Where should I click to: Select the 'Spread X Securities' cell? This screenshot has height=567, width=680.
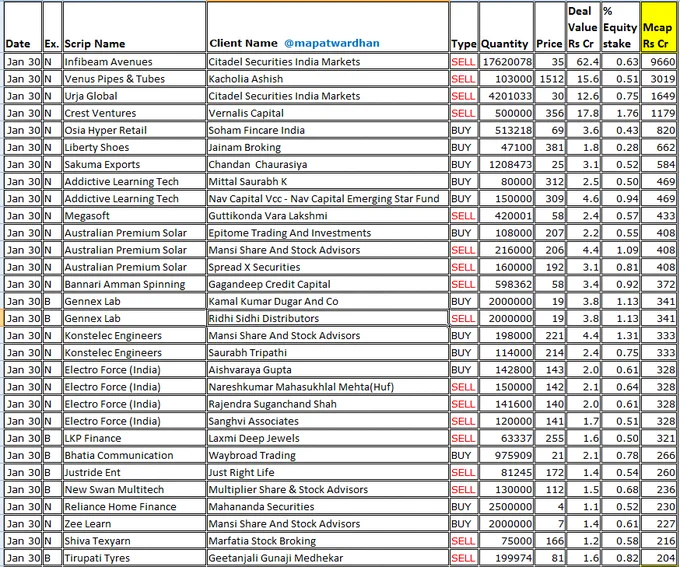pyautogui.click(x=328, y=267)
